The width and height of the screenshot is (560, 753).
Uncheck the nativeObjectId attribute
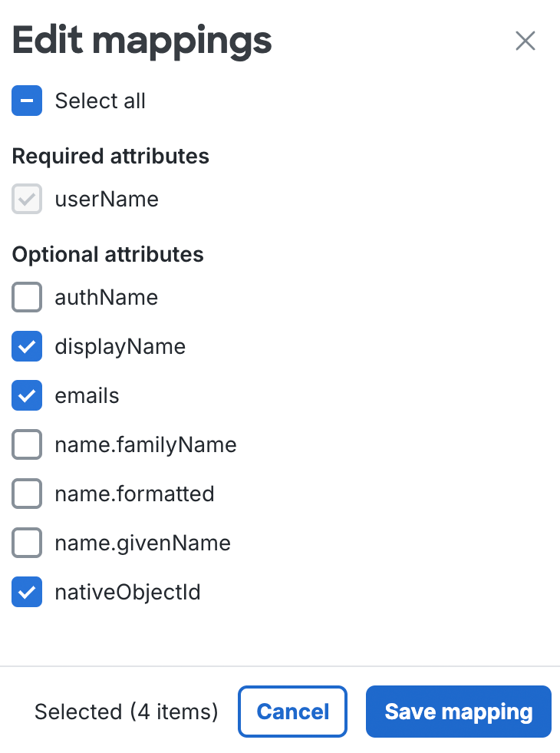point(26,592)
